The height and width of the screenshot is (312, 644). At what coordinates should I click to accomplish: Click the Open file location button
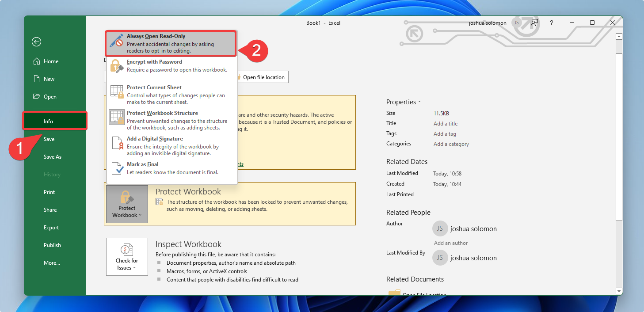click(x=263, y=77)
